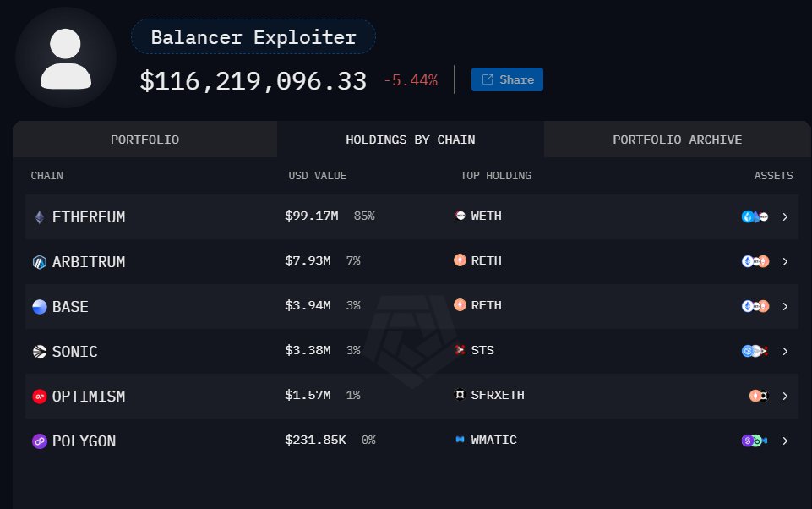Expand the Polygon row chevron
The width and height of the screenshot is (812, 509).
point(785,441)
